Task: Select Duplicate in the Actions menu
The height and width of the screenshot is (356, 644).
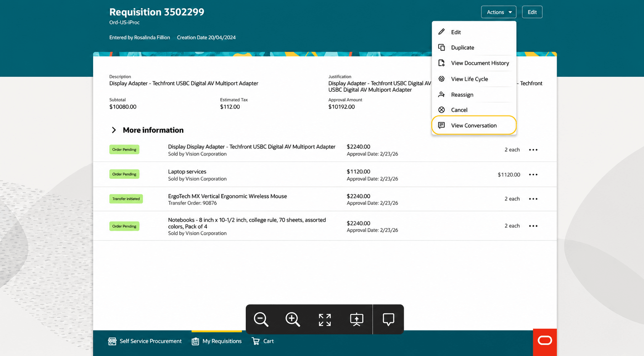Action: coord(474,48)
